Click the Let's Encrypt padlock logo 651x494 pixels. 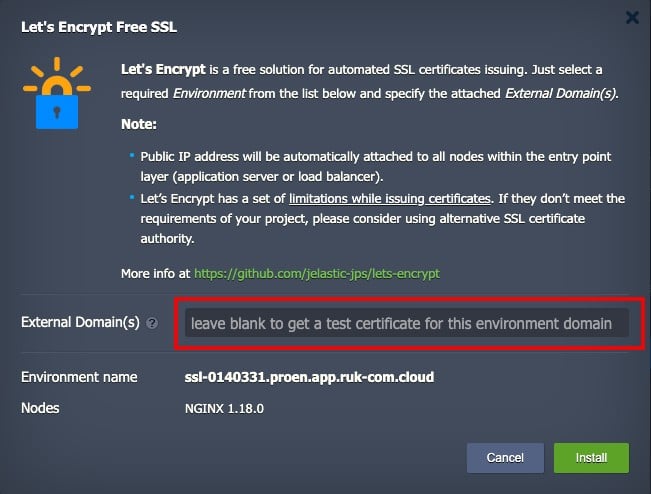coord(57,93)
